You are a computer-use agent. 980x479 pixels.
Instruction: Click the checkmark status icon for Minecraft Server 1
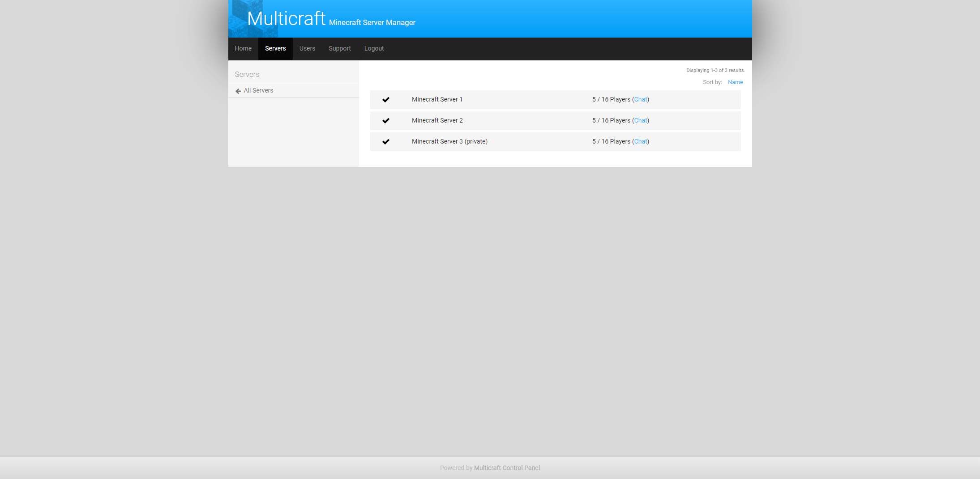[x=386, y=100]
